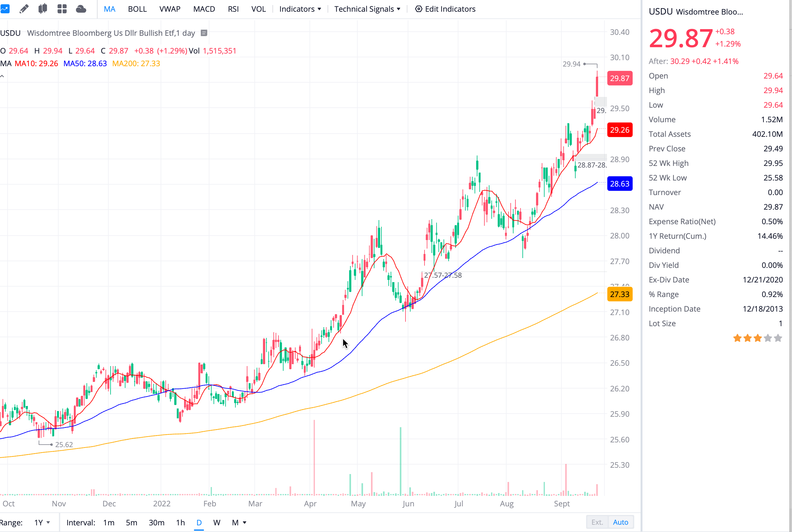Click the line chart icon in toolbar
Image resolution: width=792 pixels, height=532 pixels.
[x=5, y=9]
